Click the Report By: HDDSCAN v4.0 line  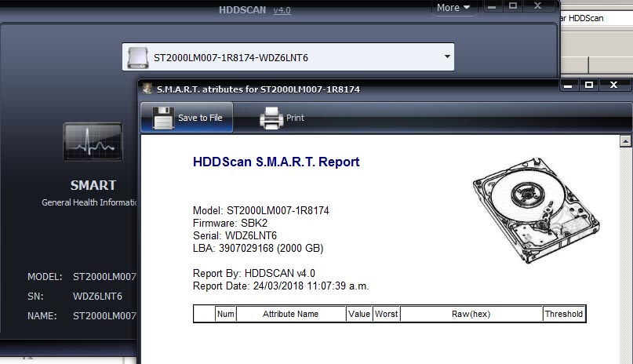(254, 273)
